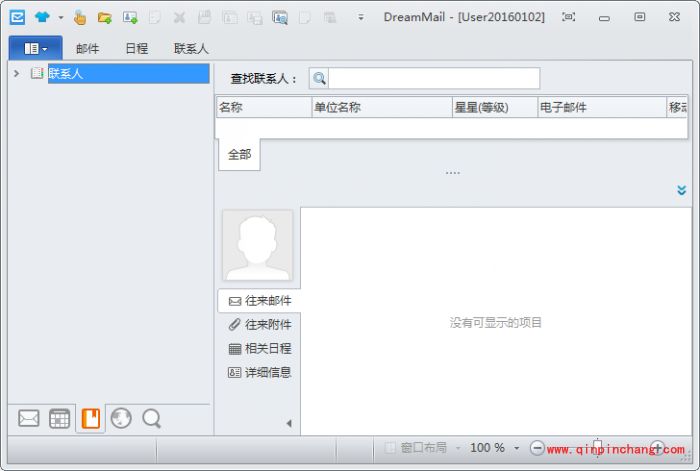Image resolution: width=700 pixels, height=471 pixels.
Task: Click the zoom in plus button
Action: pyautogui.click(x=657, y=447)
